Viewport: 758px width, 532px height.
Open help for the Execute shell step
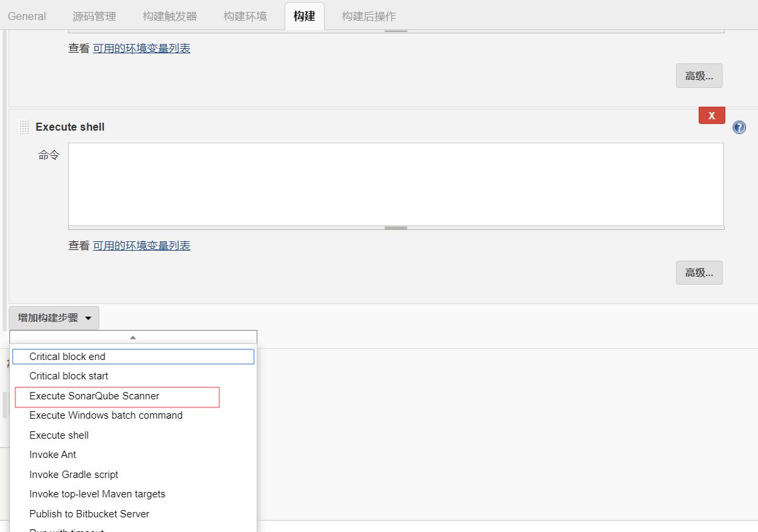tap(739, 127)
